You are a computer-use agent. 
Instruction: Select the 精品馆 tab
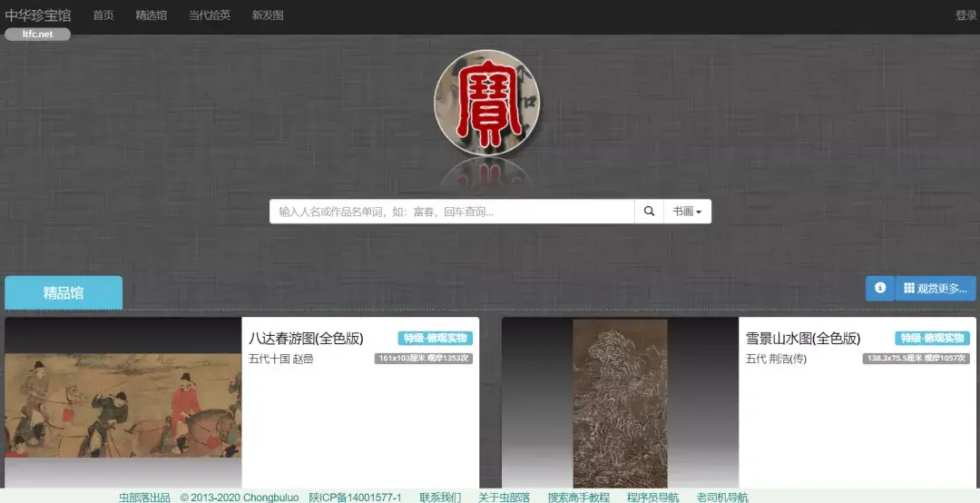(x=64, y=292)
